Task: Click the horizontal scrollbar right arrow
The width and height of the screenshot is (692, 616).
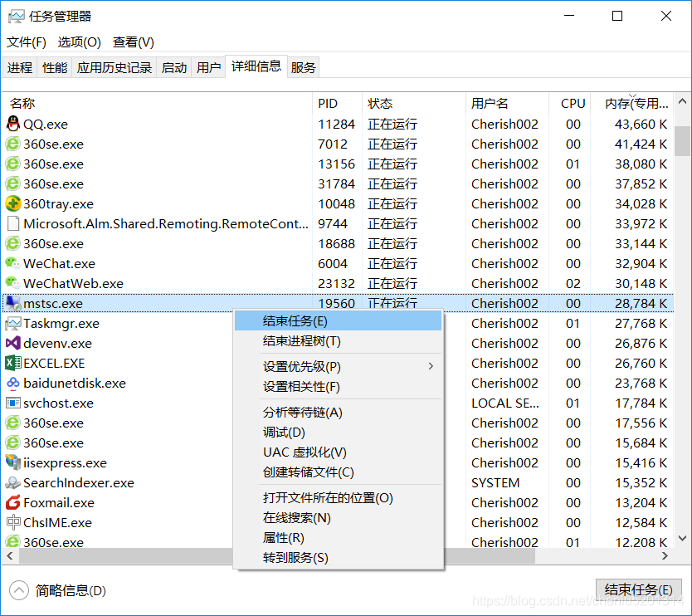Action: pos(665,556)
